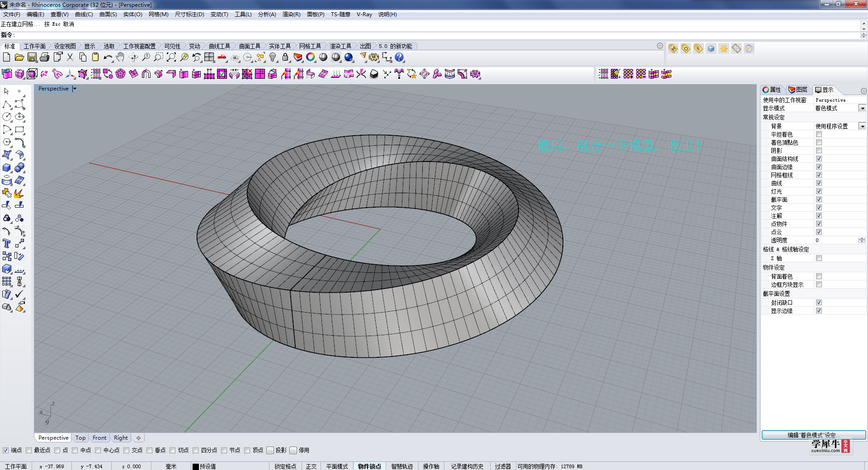Open the 图层 layers panel tab
868x470 pixels.
pos(798,90)
